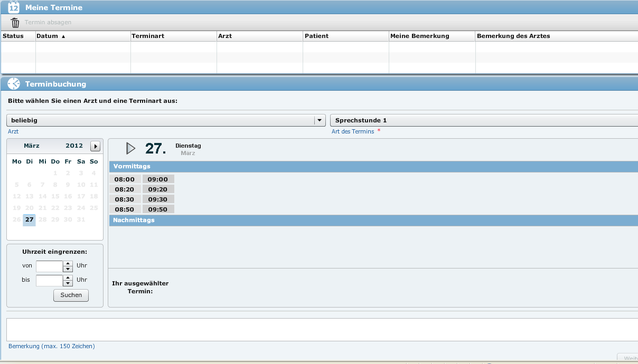
Task: Click the Vormittags section header
Action: pyautogui.click(x=373, y=167)
